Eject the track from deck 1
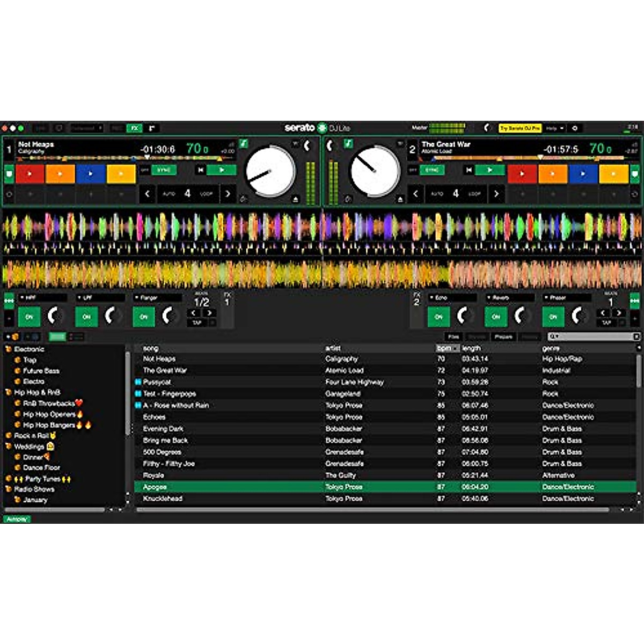 (295, 199)
